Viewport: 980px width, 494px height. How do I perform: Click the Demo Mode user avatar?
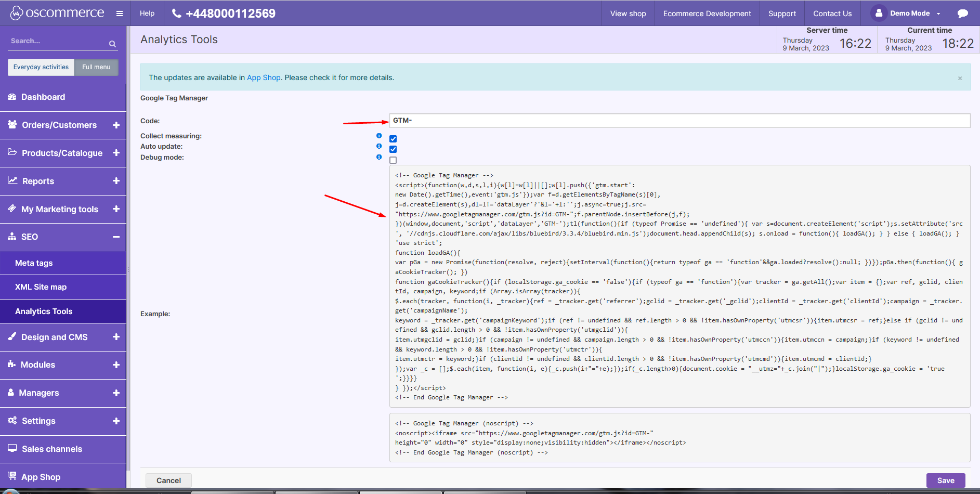point(879,13)
